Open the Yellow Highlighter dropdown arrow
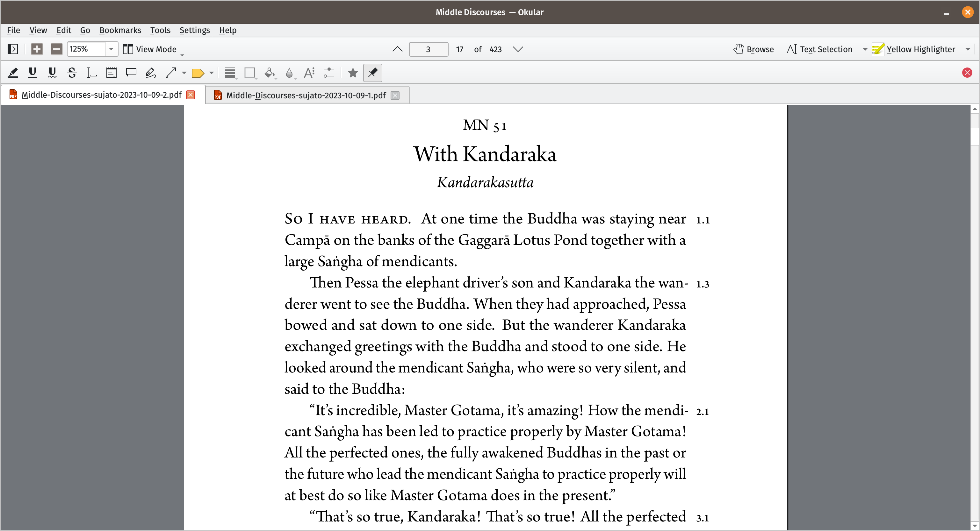Viewport: 980px width, 531px height. 968,49
